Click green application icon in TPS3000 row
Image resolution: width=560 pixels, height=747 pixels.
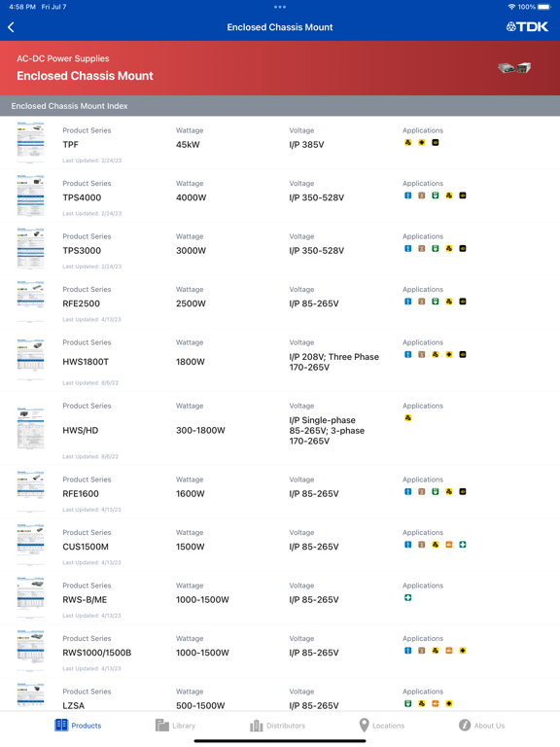click(436, 248)
